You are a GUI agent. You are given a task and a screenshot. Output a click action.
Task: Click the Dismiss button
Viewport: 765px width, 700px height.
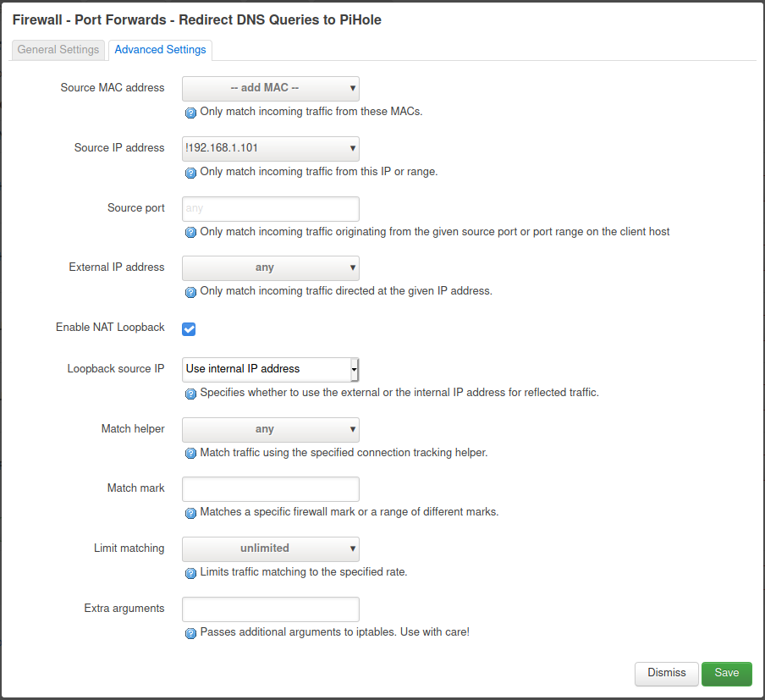tap(666, 673)
